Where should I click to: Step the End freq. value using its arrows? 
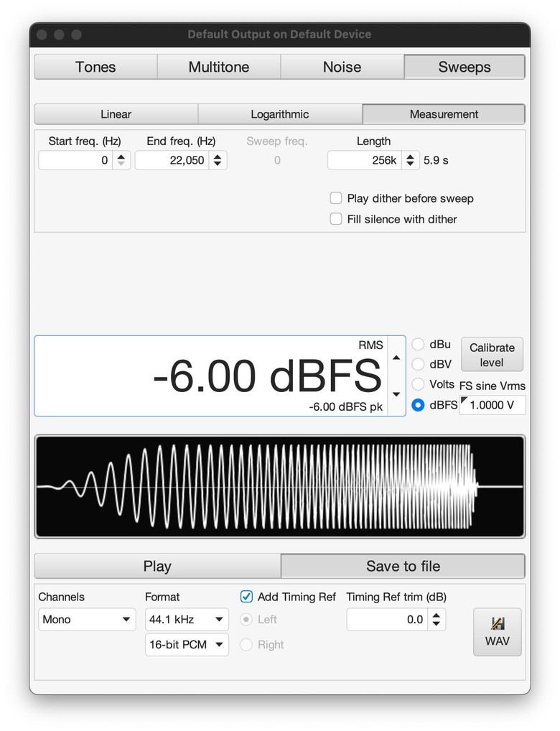tap(218, 160)
